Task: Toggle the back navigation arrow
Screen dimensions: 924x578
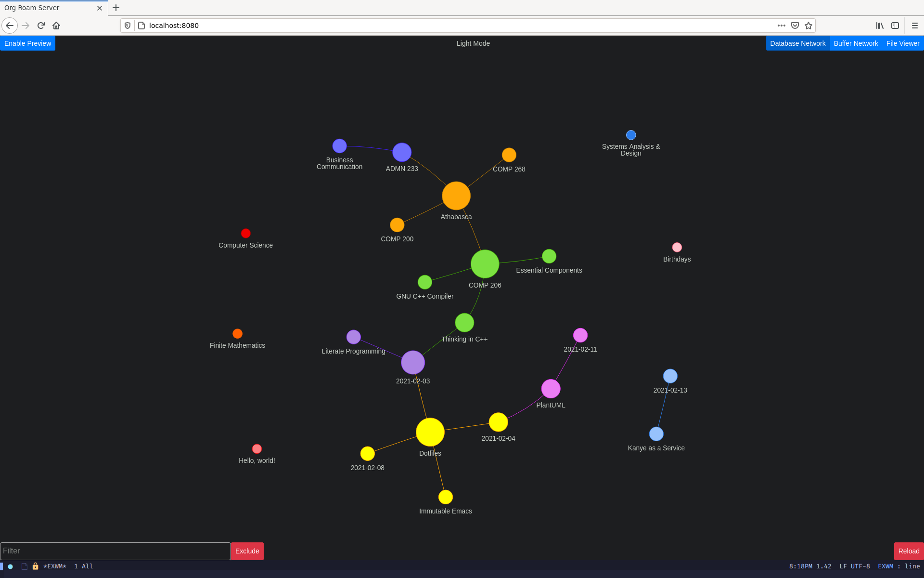Action: tap(9, 26)
